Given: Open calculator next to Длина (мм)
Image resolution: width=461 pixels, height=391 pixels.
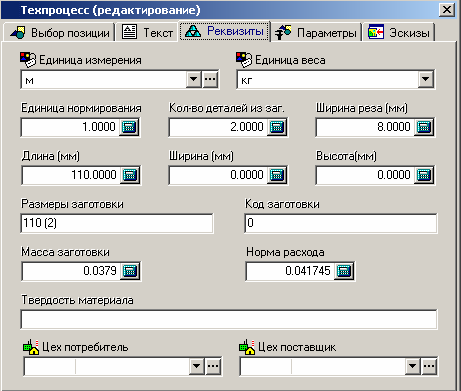Looking at the screenshot, I should 130,175.
